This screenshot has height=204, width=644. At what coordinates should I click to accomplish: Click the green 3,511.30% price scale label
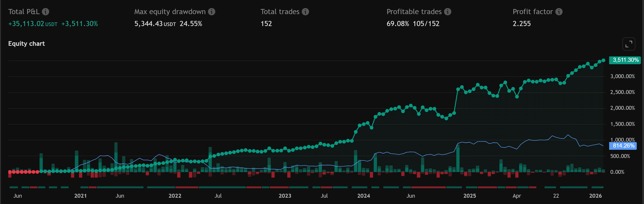pyautogui.click(x=625, y=60)
